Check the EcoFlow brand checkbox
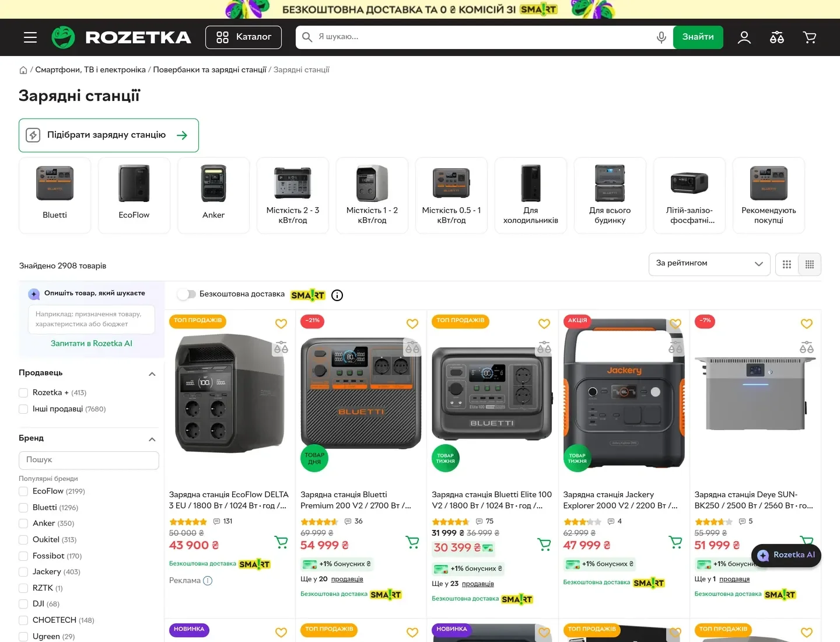 pos(23,491)
